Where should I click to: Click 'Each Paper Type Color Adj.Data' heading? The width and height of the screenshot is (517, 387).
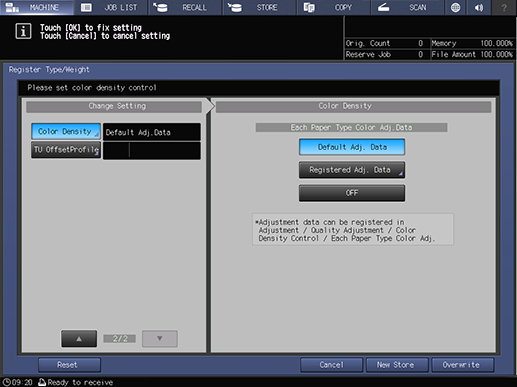[x=351, y=128]
